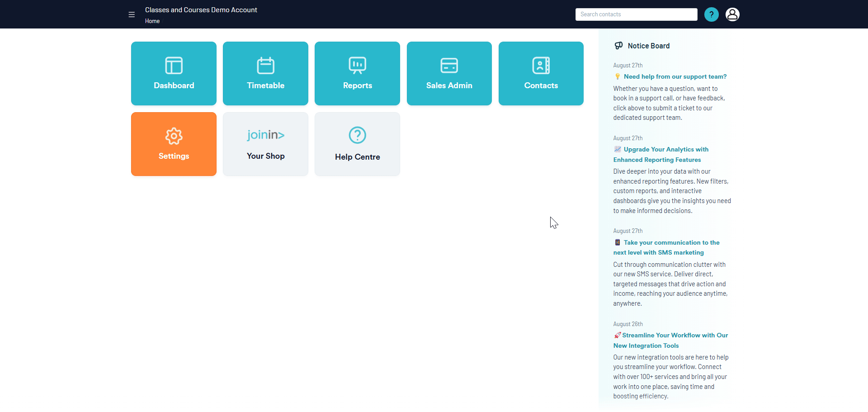Click the teal help button in header
Viewport: 868px width, 412px height.
[x=711, y=14]
